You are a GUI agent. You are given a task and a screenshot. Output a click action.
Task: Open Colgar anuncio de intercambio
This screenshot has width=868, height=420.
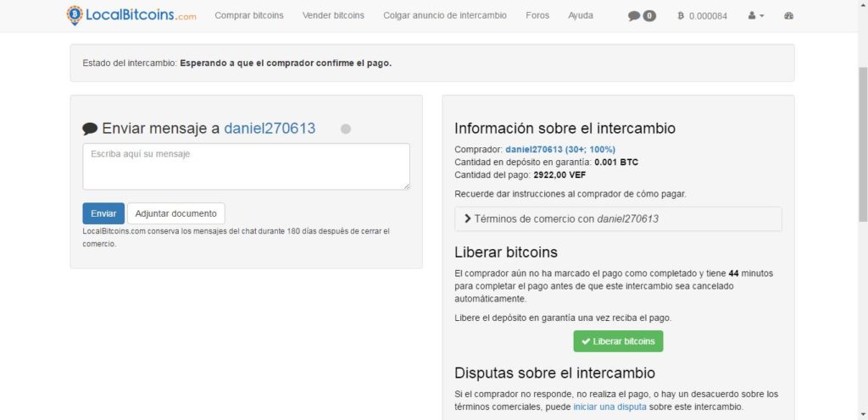(445, 15)
